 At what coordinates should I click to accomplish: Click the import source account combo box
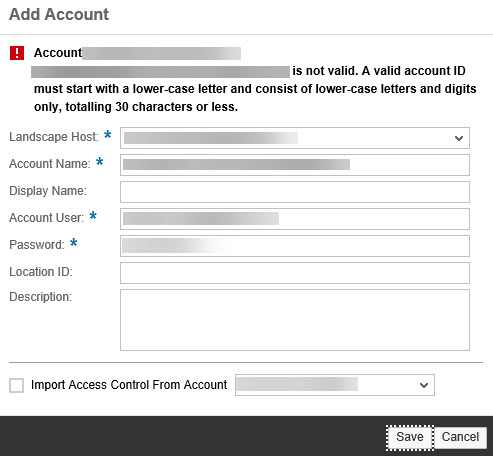(335, 385)
